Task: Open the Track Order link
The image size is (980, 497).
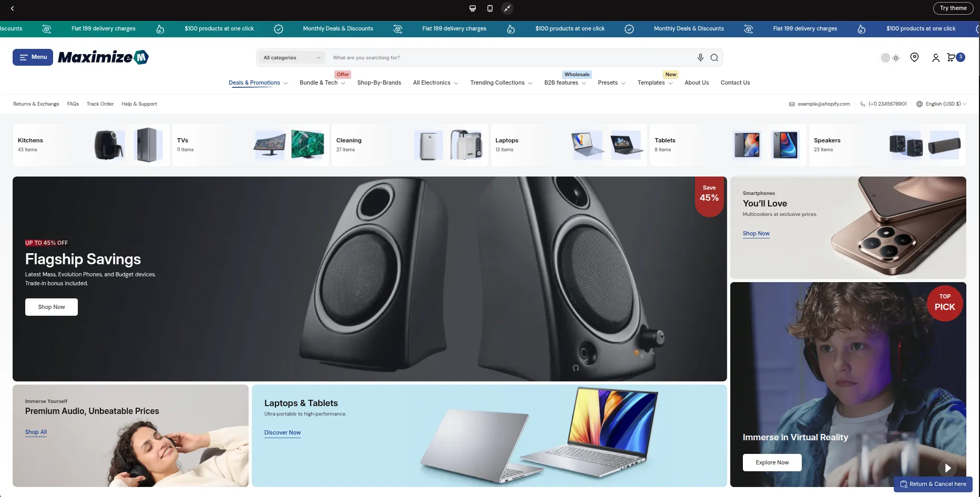Action: [x=100, y=104]
